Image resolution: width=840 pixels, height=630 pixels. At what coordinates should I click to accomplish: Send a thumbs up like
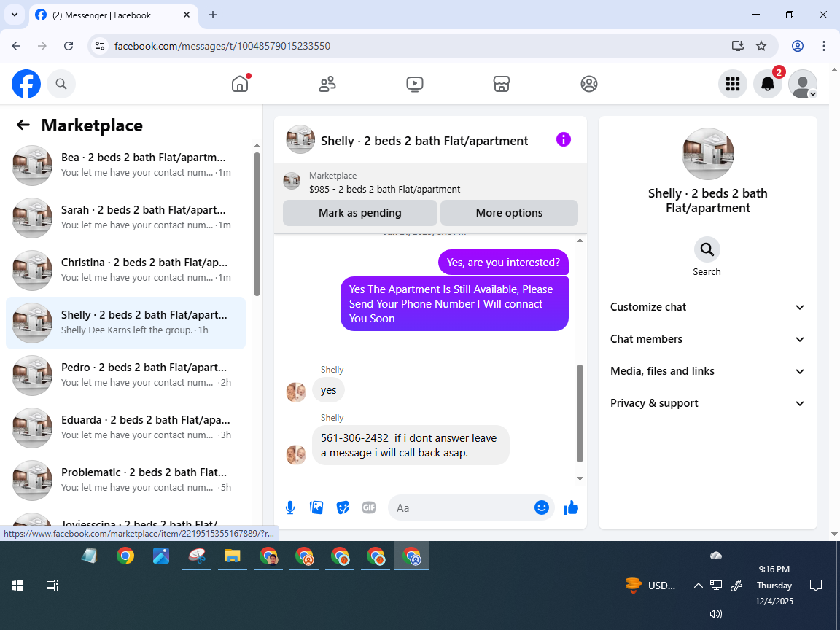click(571, 507)
